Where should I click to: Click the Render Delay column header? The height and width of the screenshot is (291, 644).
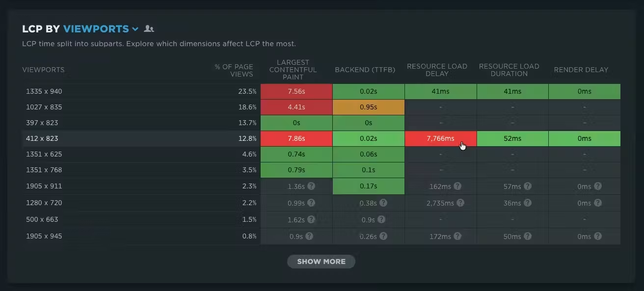[x=581, y=70]
